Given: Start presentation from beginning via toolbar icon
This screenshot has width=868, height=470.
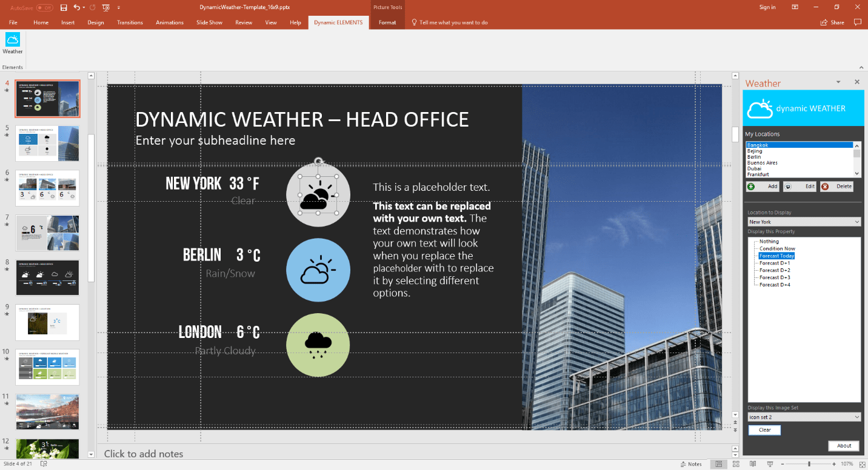Looking at the screenshot, I should (x=106, y=7).
